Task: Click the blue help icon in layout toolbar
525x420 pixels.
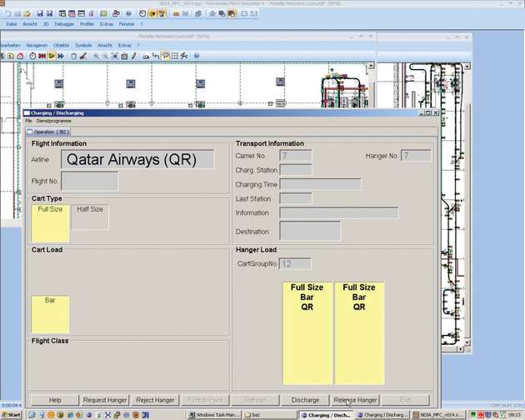Action: [197, 57]
